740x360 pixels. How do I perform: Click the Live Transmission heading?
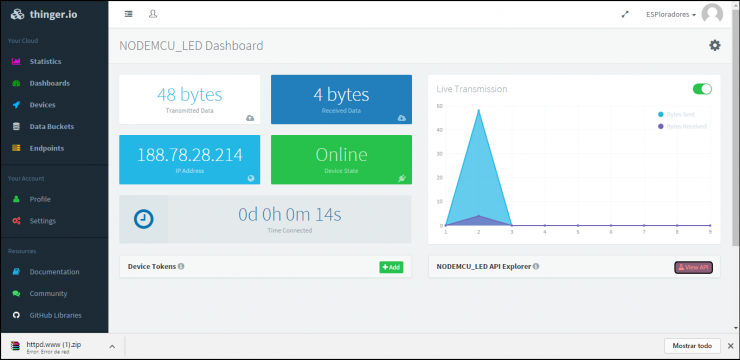[472, 89]
